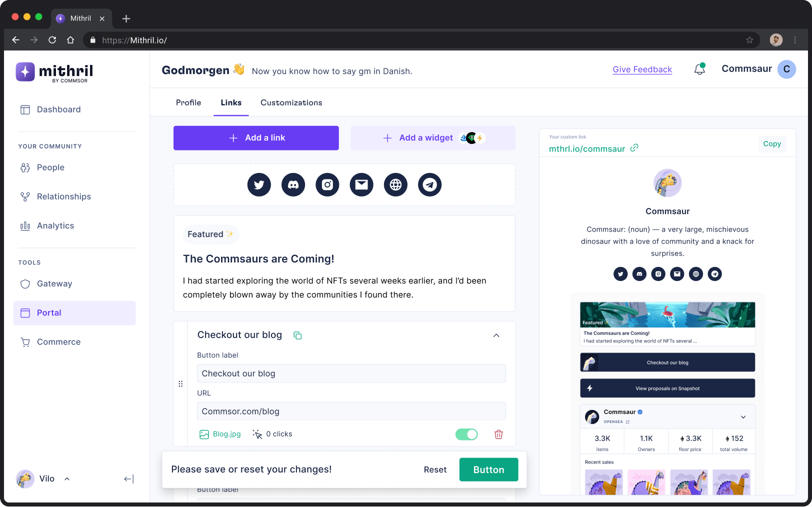Image resolution: width=812 pixels, height=507 pixels.
Task: Open Portal tool
Action: click(74, 313)
